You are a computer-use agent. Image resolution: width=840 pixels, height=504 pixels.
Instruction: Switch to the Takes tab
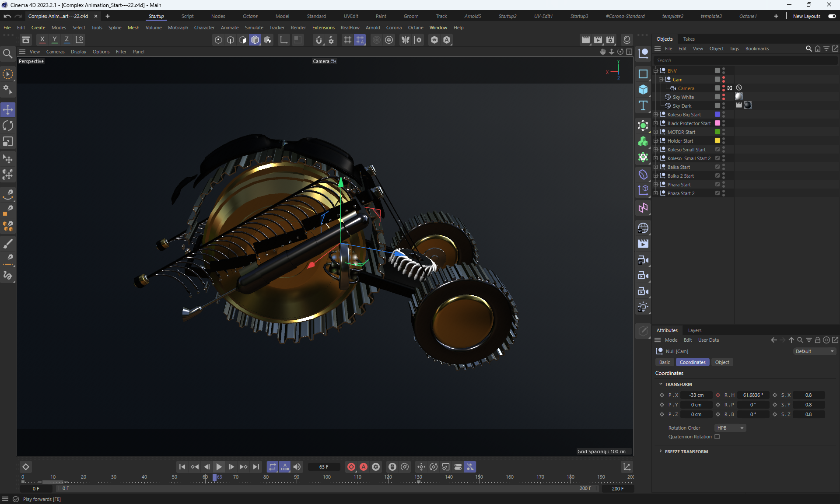[689, 39]
